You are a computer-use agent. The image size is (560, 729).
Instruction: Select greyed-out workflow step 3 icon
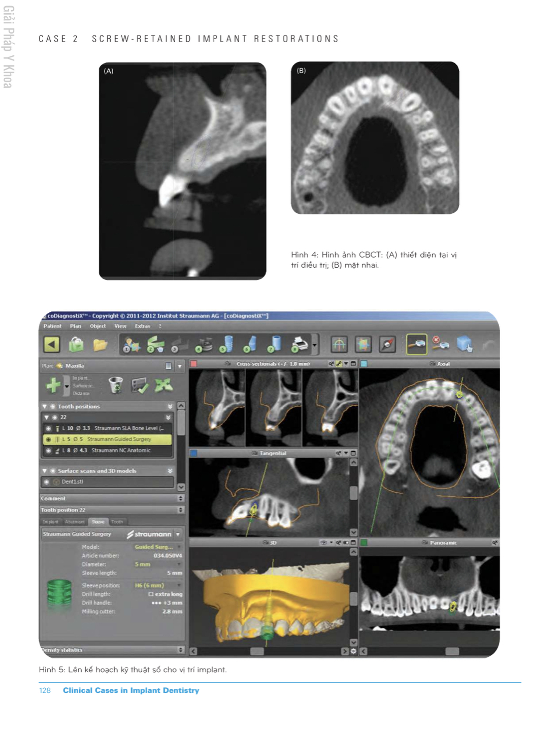(179, 345)
